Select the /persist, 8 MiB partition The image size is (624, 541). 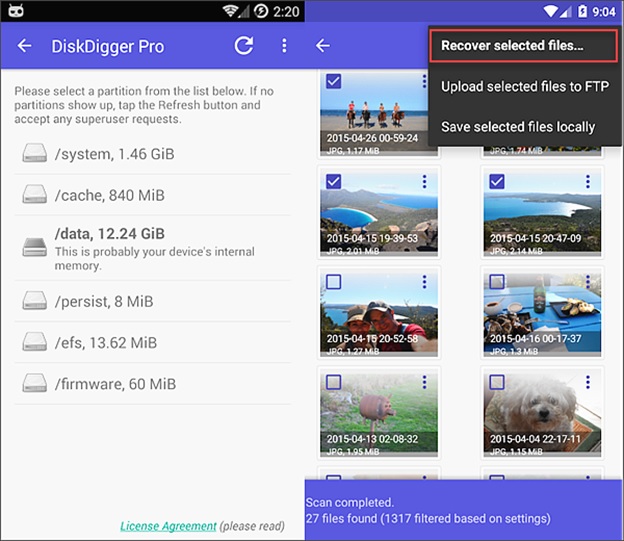tap(152, 301)
